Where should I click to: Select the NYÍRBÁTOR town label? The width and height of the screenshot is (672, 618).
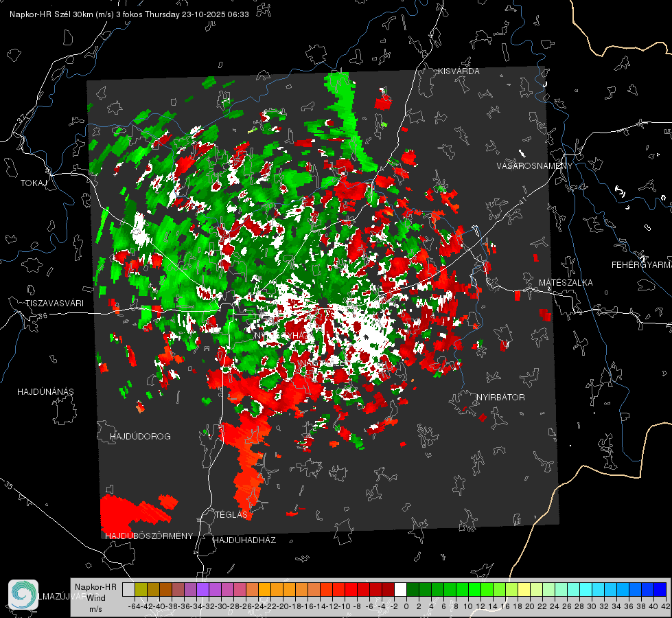point(500,398)
